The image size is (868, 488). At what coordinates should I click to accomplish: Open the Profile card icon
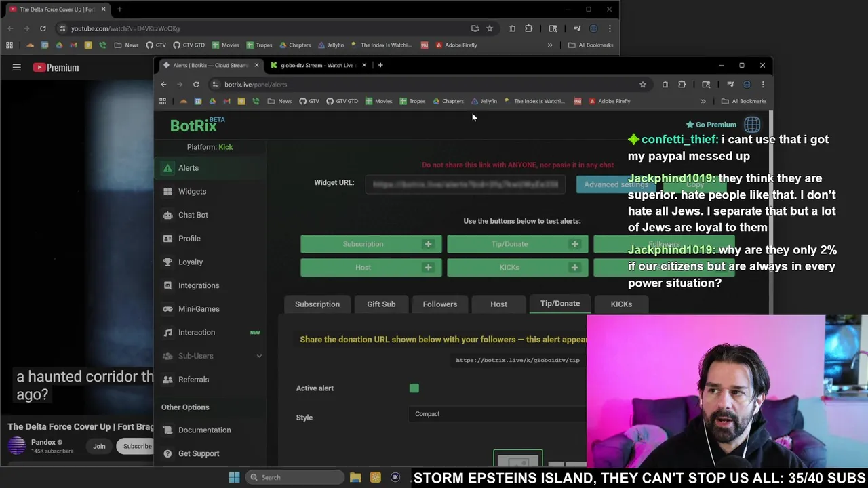167,239
